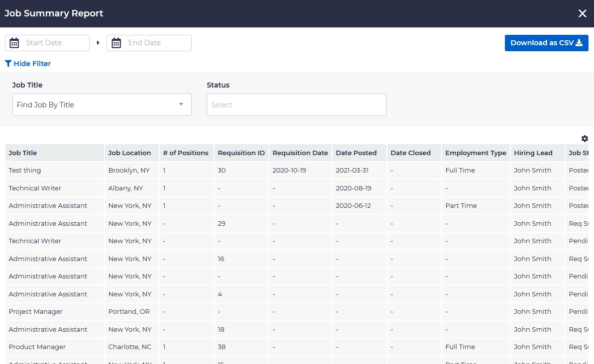Image resolution: width=594 pixels, height=364 pixels.
Task: Click the Hiring Lead column header
Action: pos(533,153)
